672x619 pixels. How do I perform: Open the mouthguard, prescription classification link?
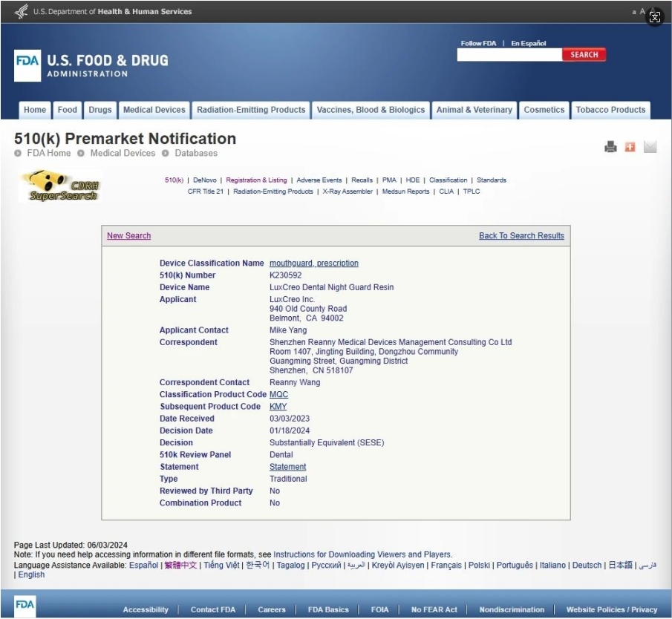(313, 263)
